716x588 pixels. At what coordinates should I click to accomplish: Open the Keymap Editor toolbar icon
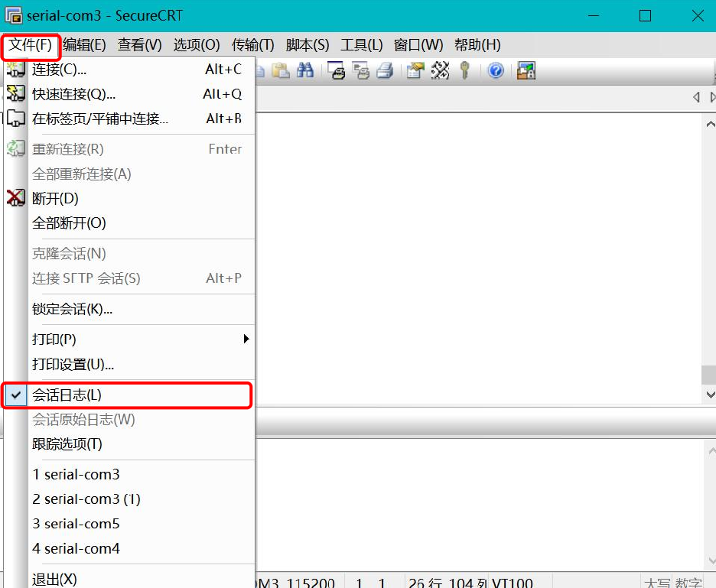tap(440, 71)
